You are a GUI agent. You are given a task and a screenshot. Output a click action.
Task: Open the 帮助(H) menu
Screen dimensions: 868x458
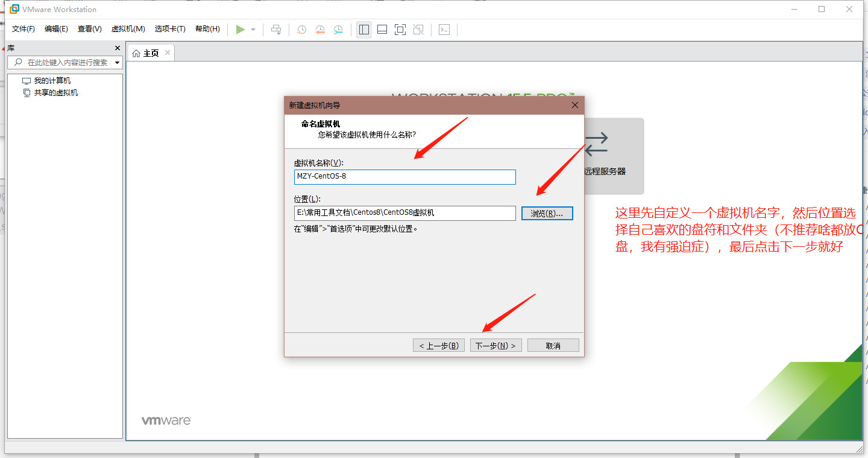click(x=207, y=29)
